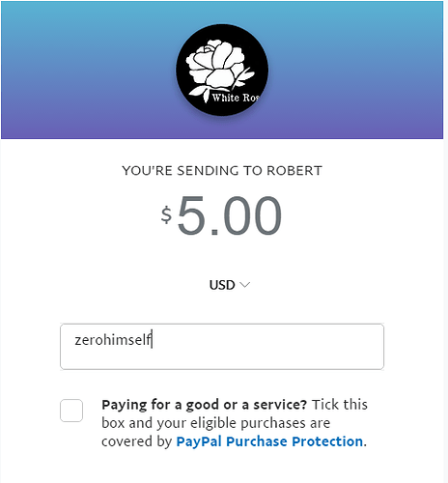Viewport: 448px width, 483px height.
Task: Tick the goods or service checkbox
Action: 71,411
